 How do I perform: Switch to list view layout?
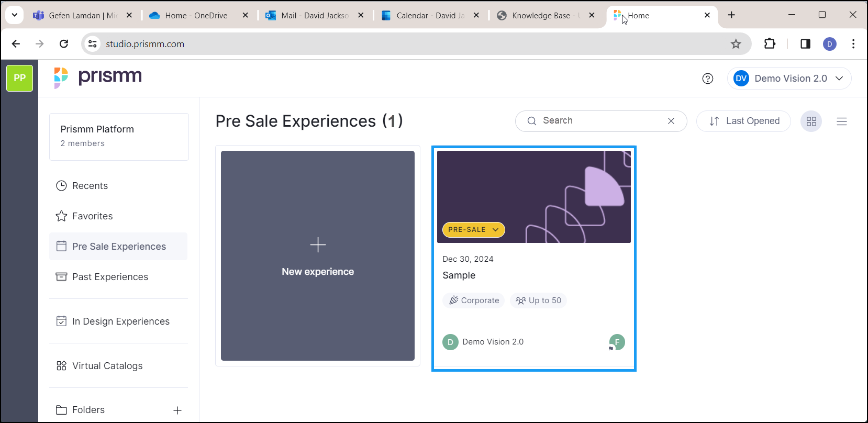[x=841, y=121]
